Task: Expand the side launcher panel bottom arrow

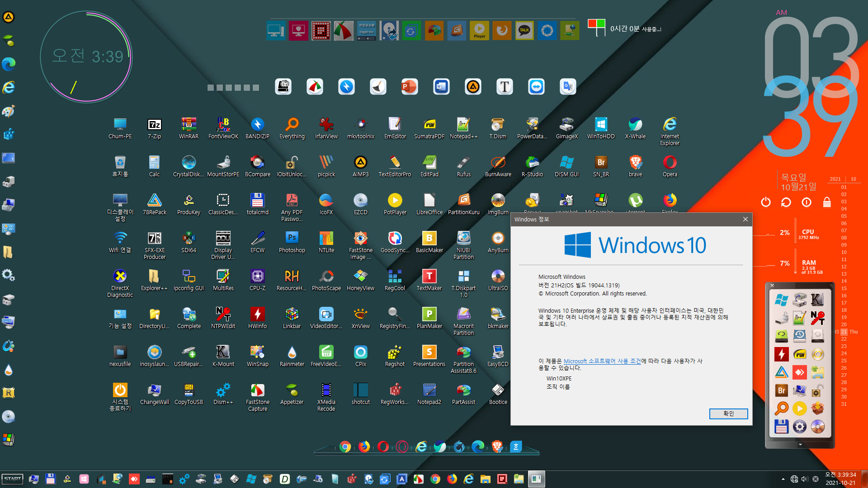Action: click(x=800, y=445)
